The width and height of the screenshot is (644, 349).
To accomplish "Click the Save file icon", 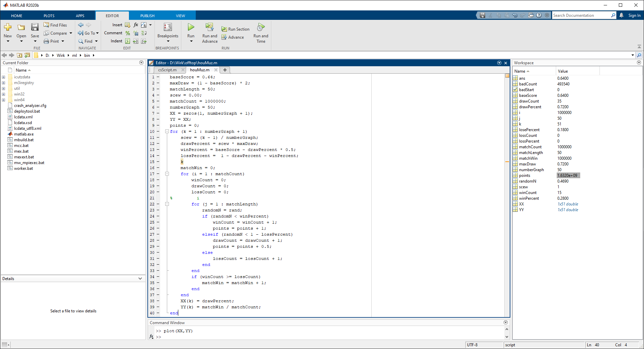I will 35,27.
